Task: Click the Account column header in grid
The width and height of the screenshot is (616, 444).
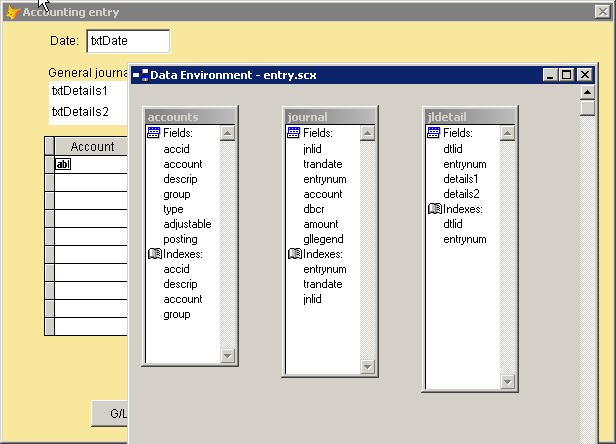Action: pos(92,147)
